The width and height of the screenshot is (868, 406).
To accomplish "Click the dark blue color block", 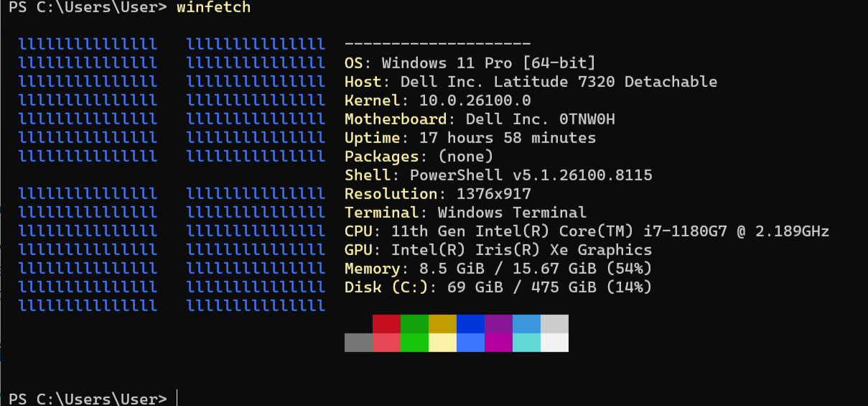I will point(470,324).
